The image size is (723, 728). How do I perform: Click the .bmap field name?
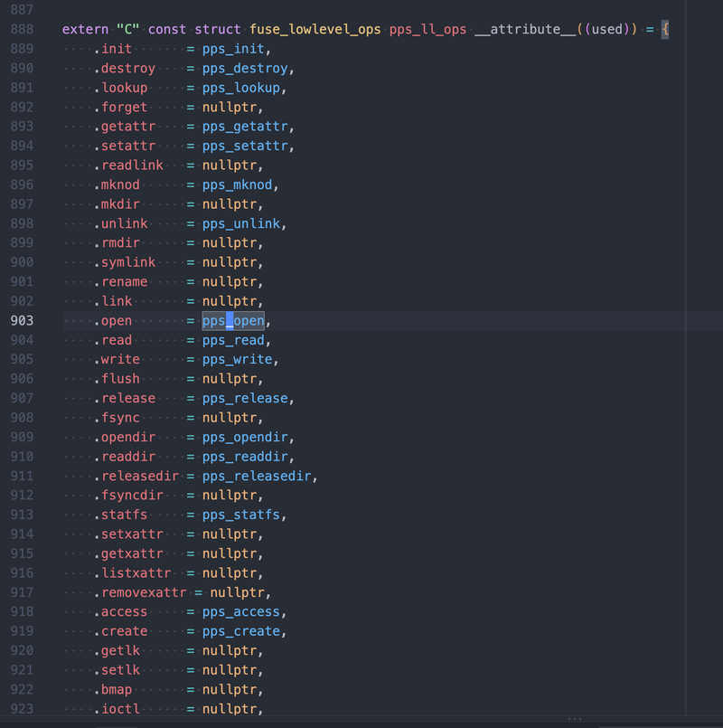coord(113,690)
